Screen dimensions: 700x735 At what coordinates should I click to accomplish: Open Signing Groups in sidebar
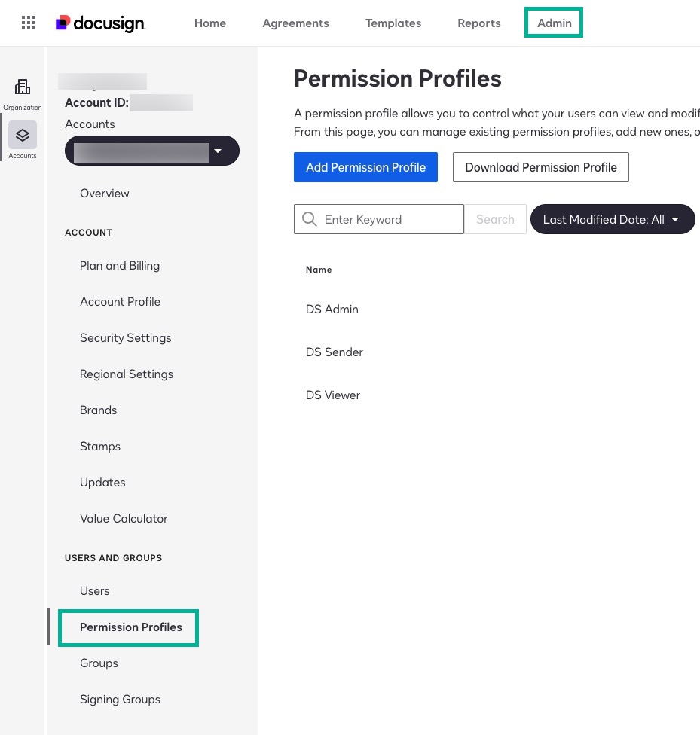(x=121, y=699)
